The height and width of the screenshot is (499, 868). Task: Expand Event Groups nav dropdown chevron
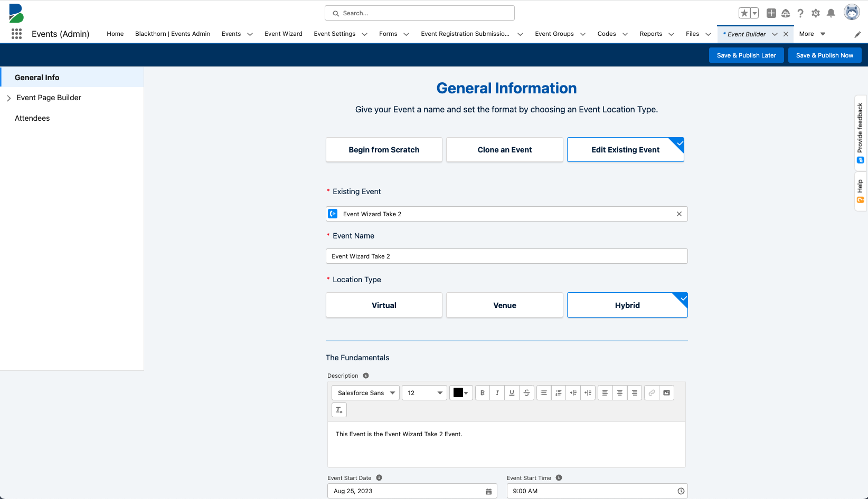click(583, 34)
